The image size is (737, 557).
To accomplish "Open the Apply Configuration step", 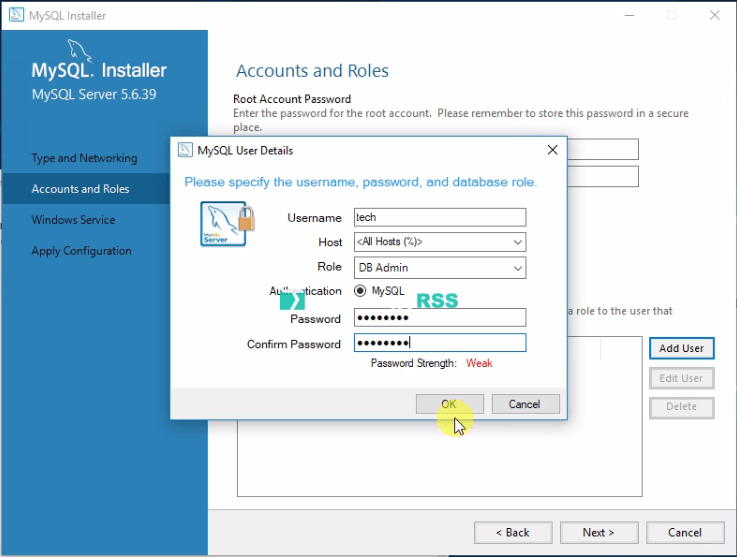I will click(81, 251).
